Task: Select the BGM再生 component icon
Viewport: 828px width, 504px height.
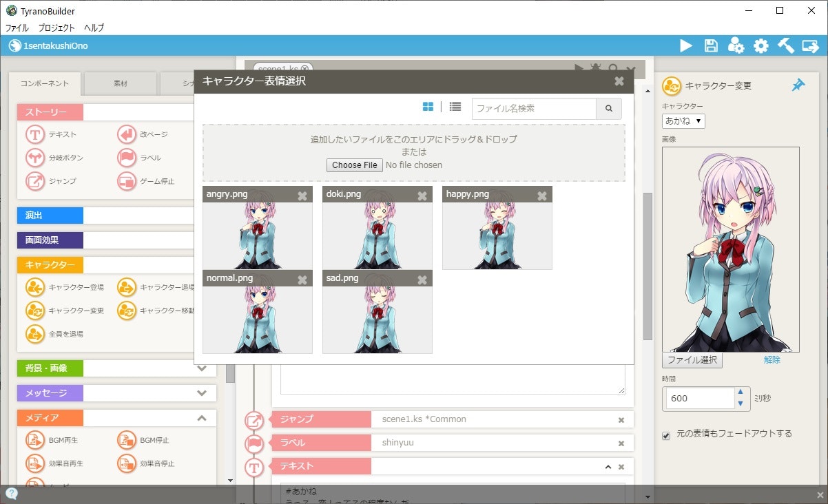Action: [x=34, y=440]
